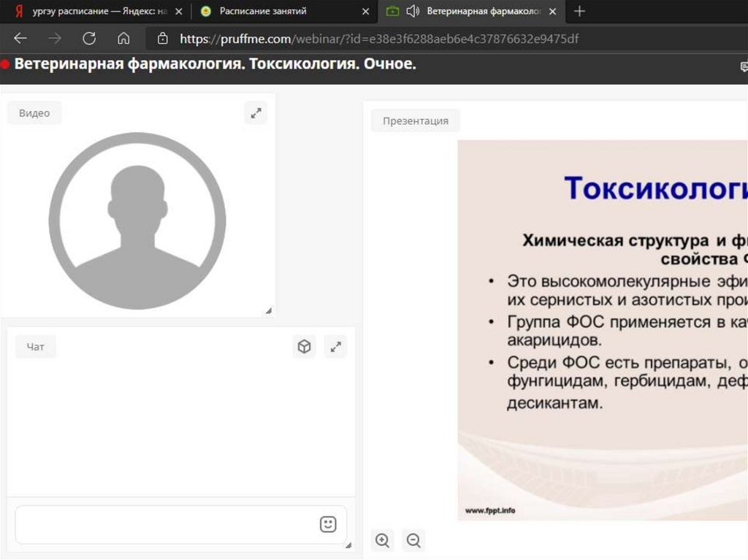This screenshot has height=560, width=748.
Task: Reload the webinar page
Action: tap(89, 39)
